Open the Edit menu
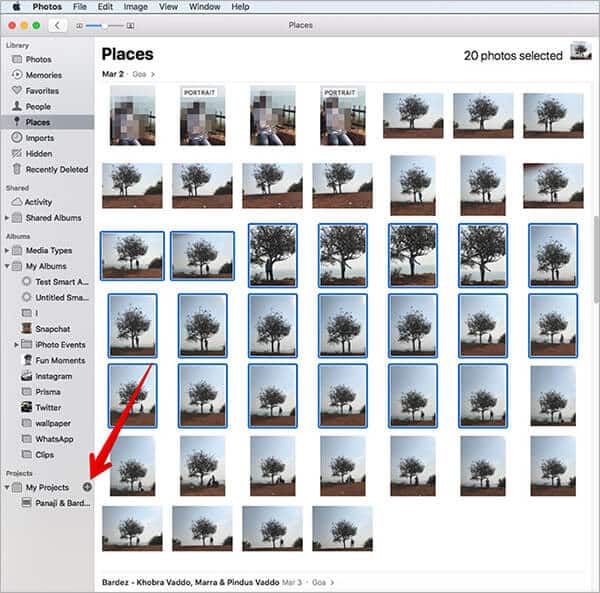600x593 pixels. coord(105,7)
